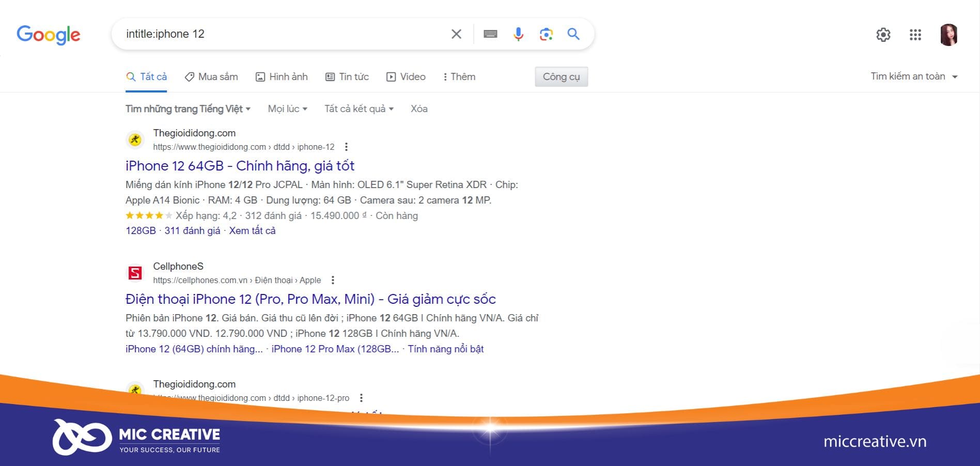
Task: Open iPhone 12 64GB - Chính hãng link
Action: pos(240,166)
